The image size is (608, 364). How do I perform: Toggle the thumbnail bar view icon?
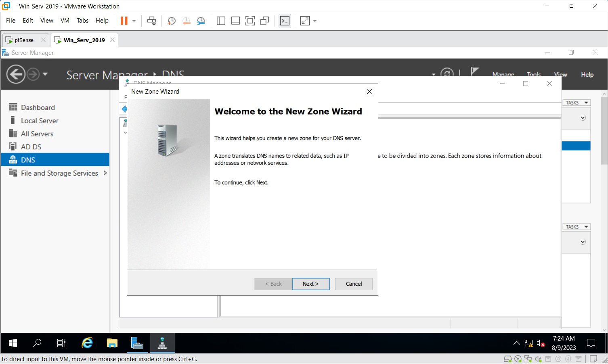pos(235,21)
